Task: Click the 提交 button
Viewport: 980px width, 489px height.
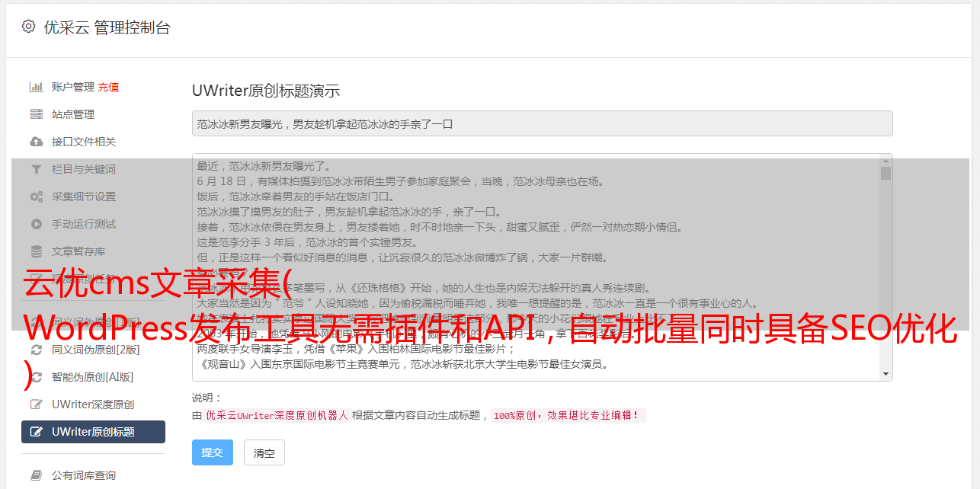Action: pyautogui.click(x=212, y=452)
